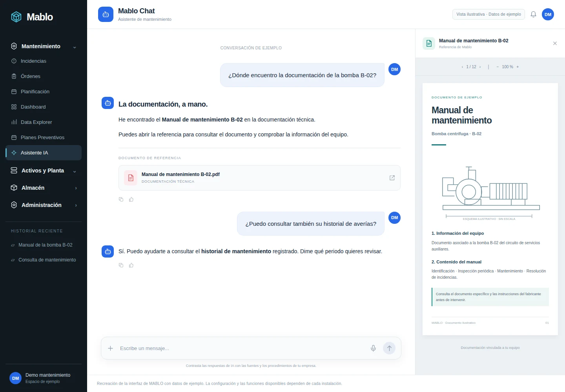Open the notifications bell
Screen dimensions: 565x392
[533, 15]
